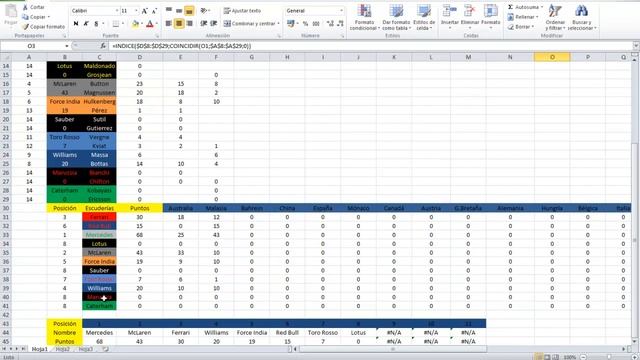
Task: Click the Cortar scissors button
Action: pos(33,7)
